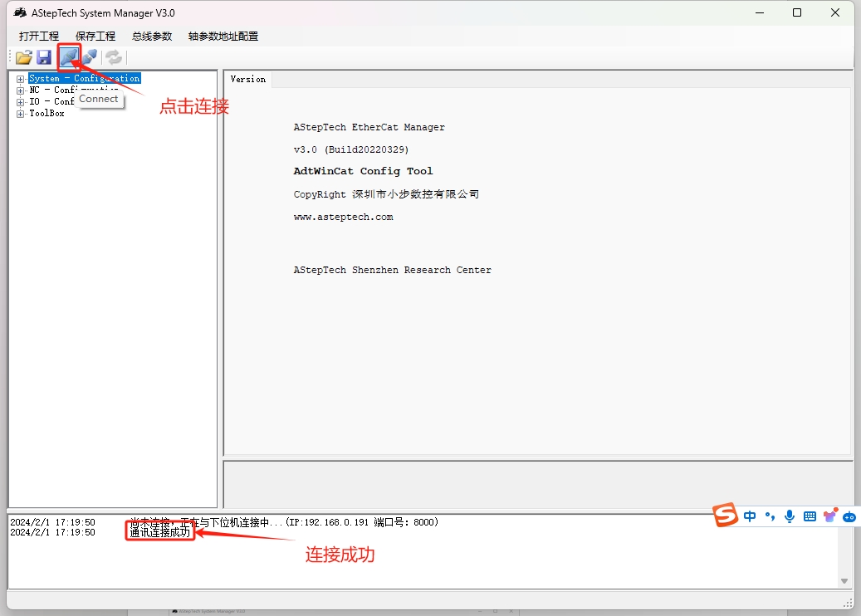Click the window resize grip in status bar
The width and height of the screenshot is (861, 616).
click(849, 603)
